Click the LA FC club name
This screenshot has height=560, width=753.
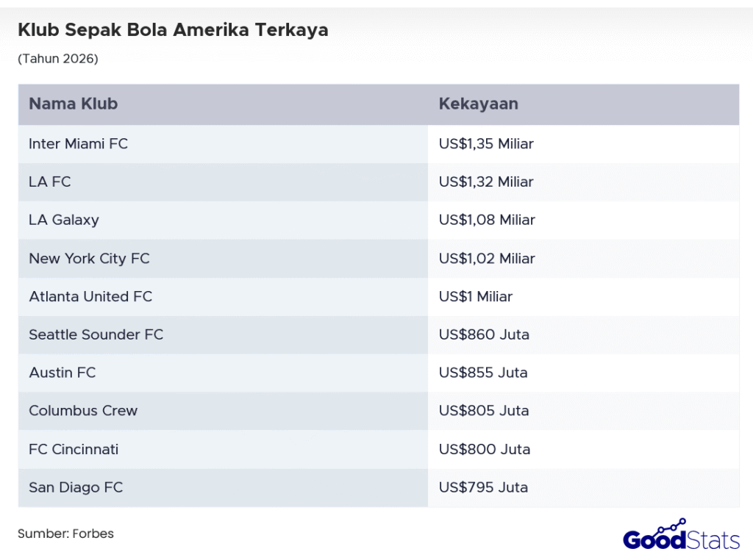pyautogui.click(x=50, y=182)
